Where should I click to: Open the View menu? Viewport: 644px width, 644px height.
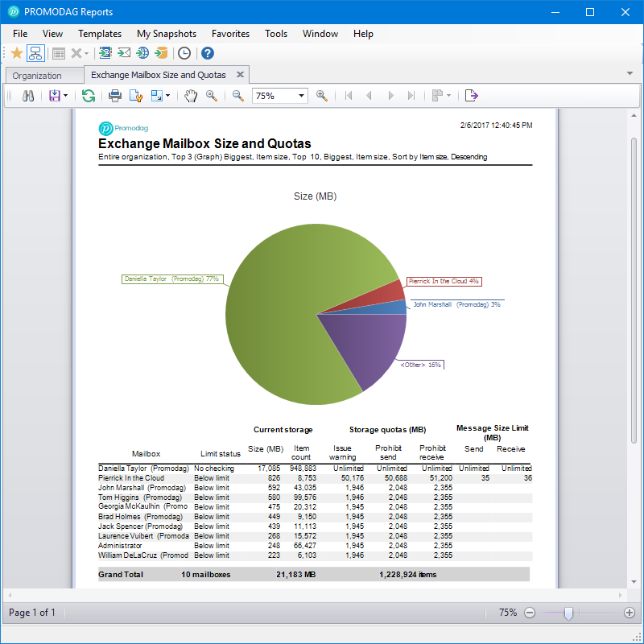[52, 34]
